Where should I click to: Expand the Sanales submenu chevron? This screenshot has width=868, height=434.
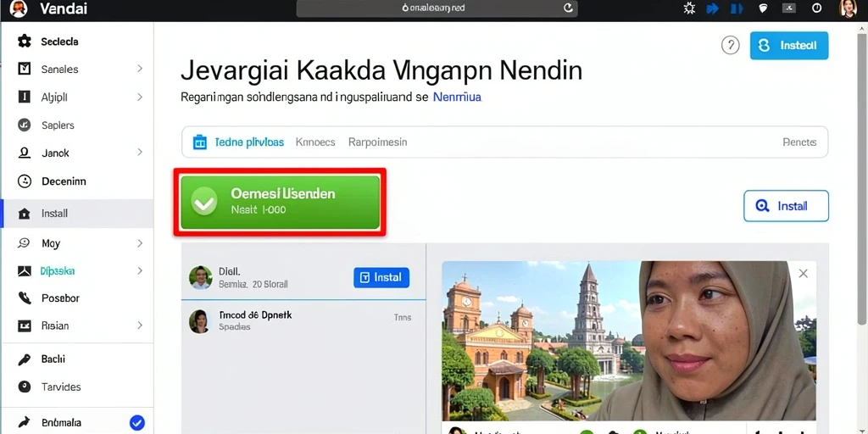[140, 69]
